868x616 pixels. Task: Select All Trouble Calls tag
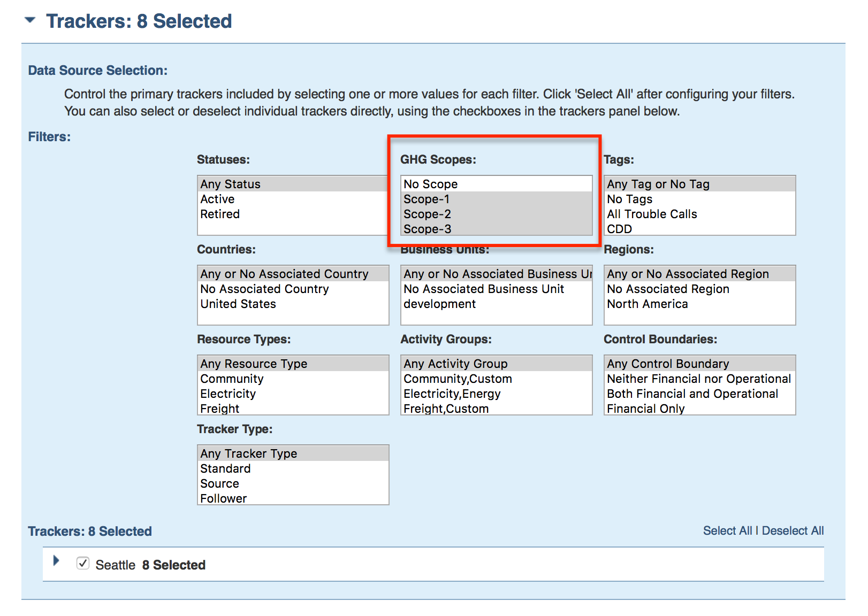point(651,214)
